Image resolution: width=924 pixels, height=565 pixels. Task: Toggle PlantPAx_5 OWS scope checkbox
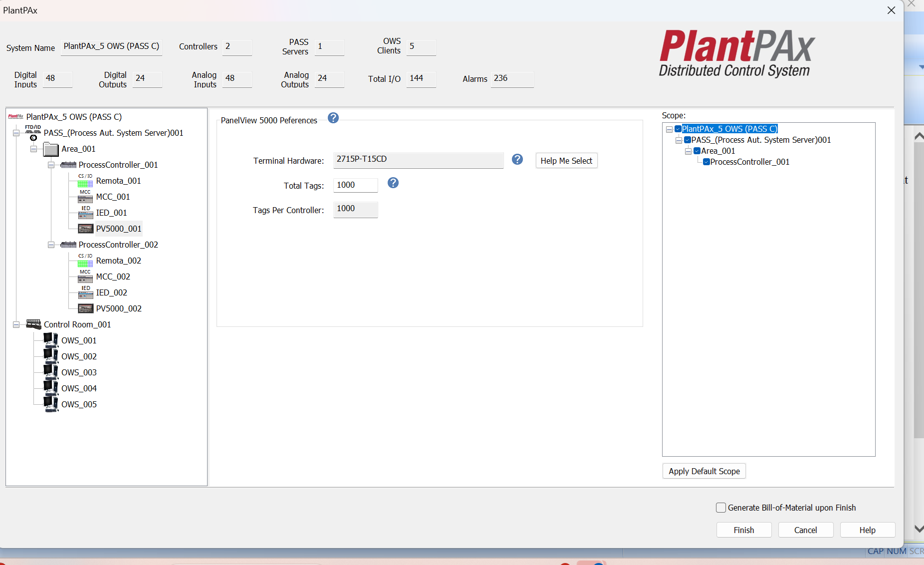[678, 129]
